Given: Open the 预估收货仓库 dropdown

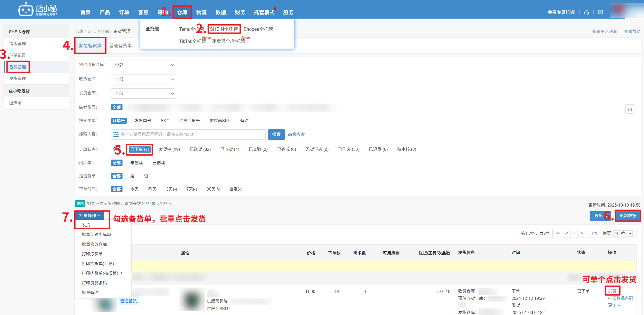Looking at the screenshot, I should (x=143, y=65).
